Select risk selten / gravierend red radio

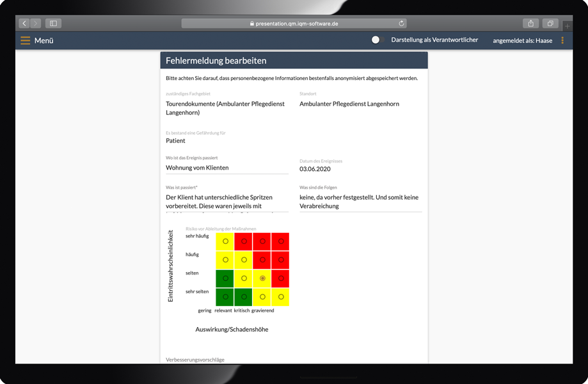tap(281, 278)
